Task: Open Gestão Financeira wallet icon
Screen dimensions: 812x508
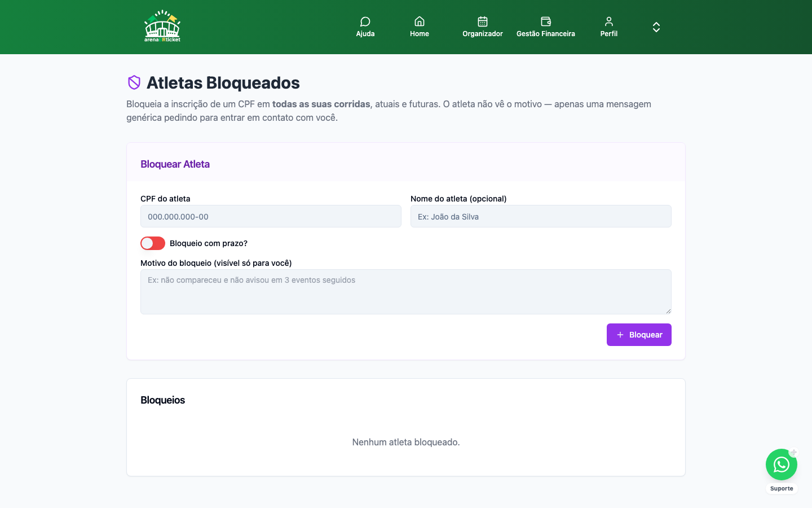Action: pos(546,21)
